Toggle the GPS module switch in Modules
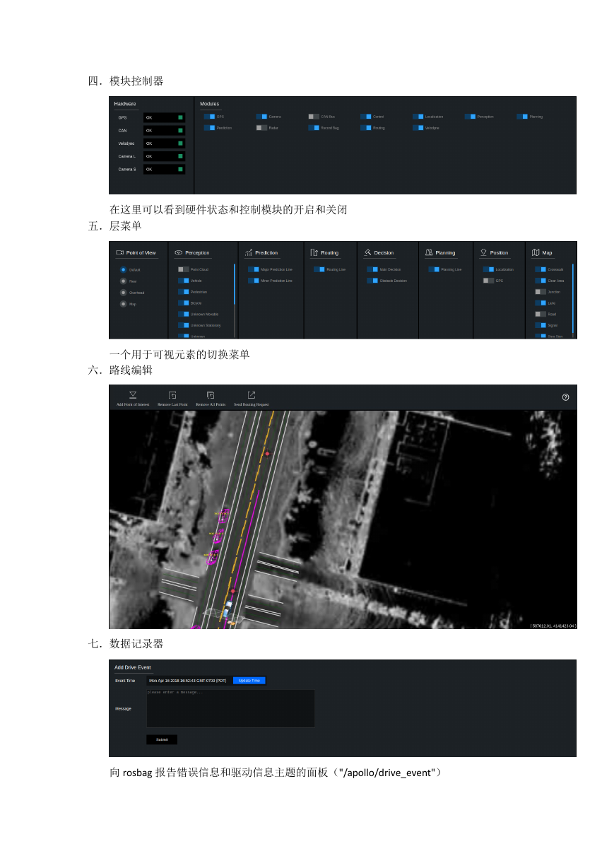Screen dimensions: 614x868 (x=209, y=116)
